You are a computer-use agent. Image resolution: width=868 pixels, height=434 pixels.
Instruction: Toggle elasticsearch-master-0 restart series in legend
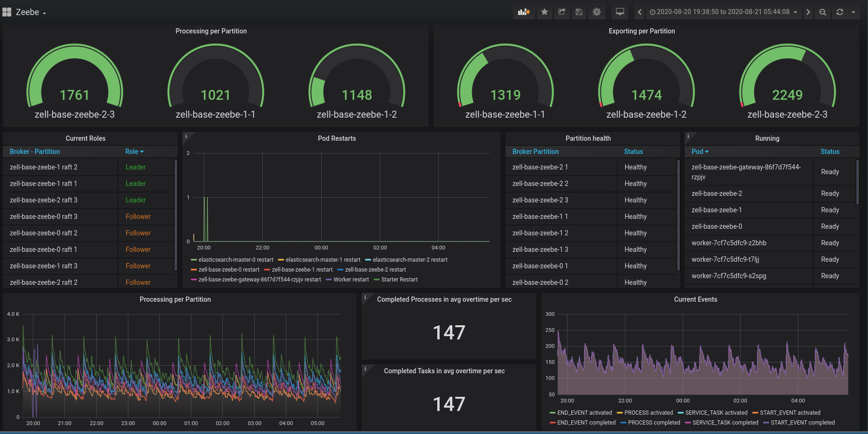[236, 260]
